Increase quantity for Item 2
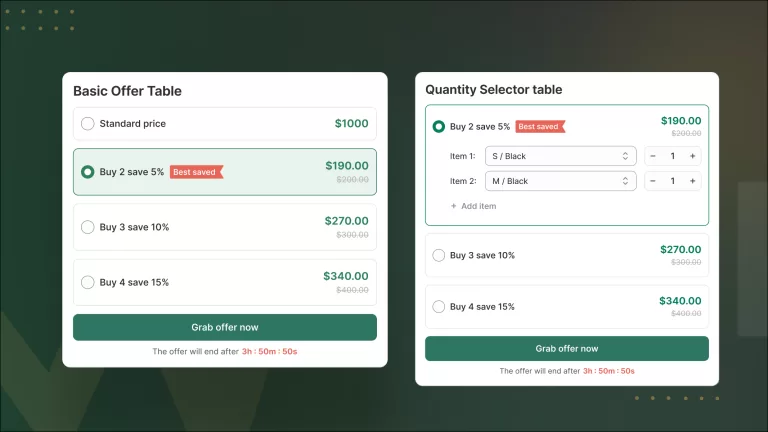The width and height of the screenshot is (768, 432). pos(692,181)
